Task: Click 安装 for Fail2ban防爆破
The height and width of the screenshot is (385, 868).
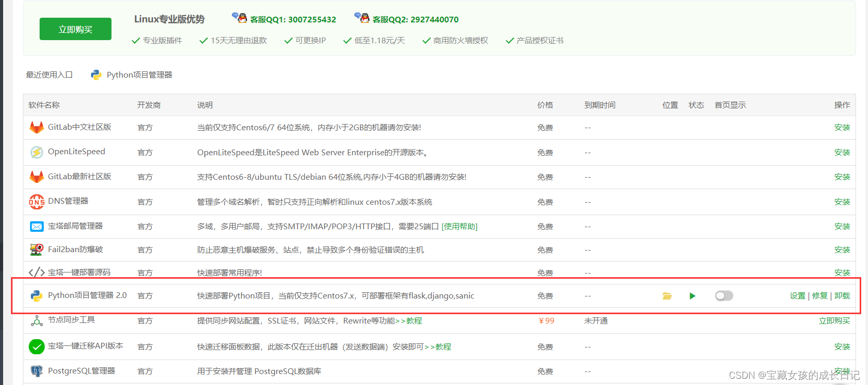Action: click(842, 250)
